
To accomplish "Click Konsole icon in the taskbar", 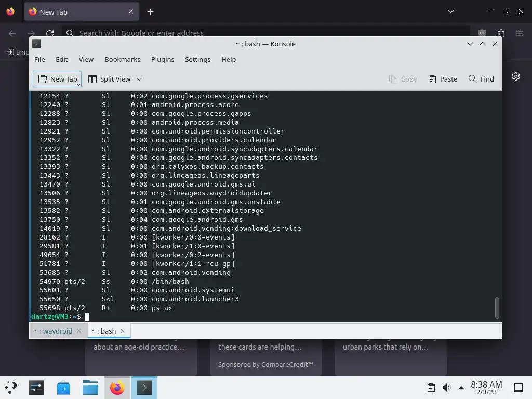I will coord(144,388).
